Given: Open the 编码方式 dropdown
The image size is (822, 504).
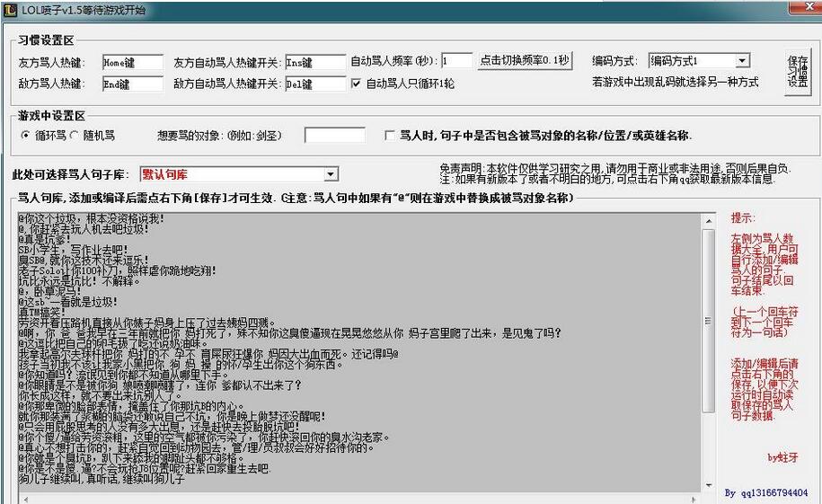Looking at the screenshot, I should 742,61.
